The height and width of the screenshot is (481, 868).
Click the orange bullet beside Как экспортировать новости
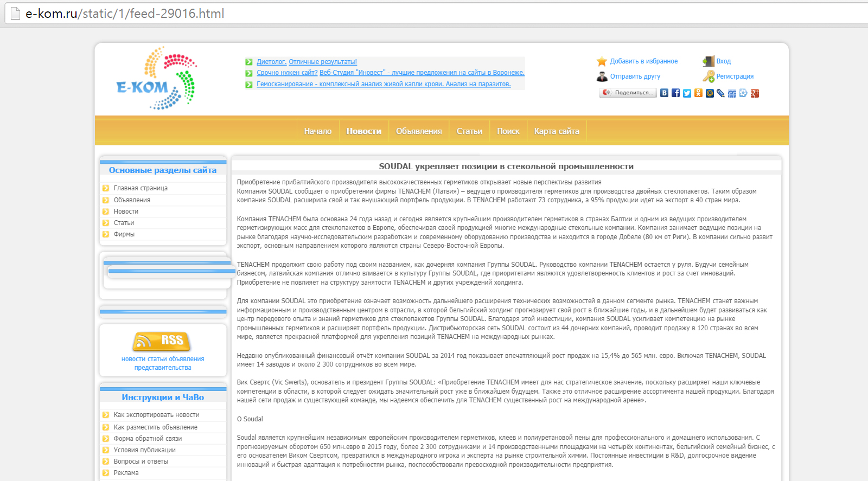[106, 415]
